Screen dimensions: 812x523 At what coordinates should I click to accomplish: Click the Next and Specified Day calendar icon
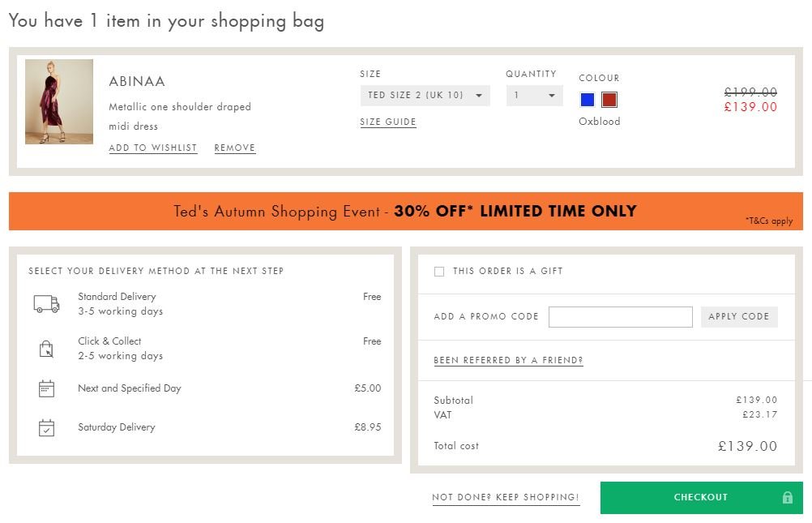47,388
